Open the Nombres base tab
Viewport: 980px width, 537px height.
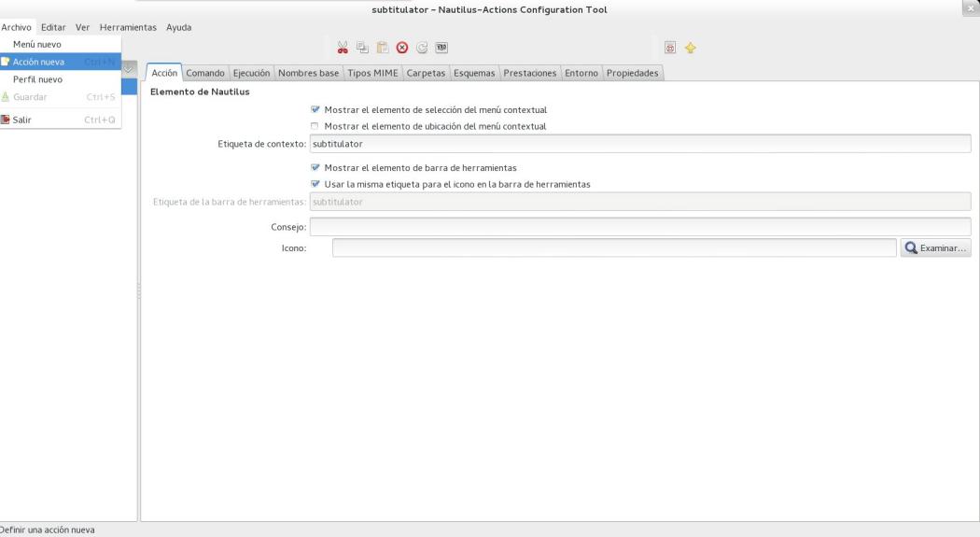click(x=308, y=73)
